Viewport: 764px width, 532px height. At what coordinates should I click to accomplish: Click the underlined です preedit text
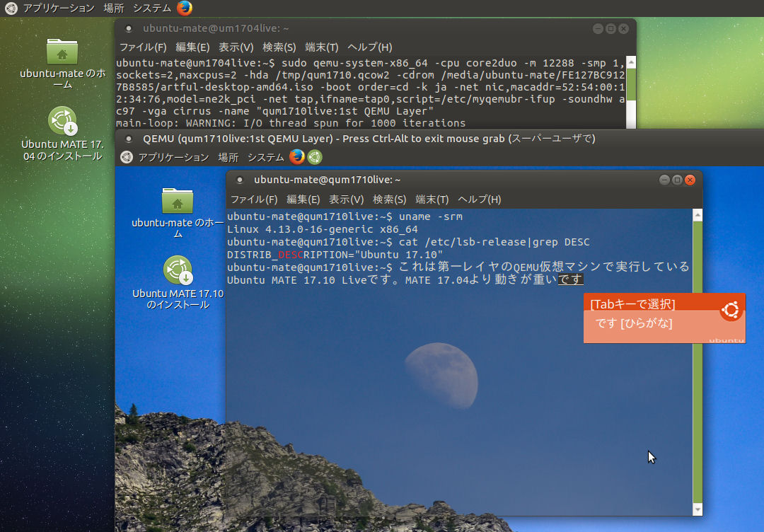click(x=570, y=279)
